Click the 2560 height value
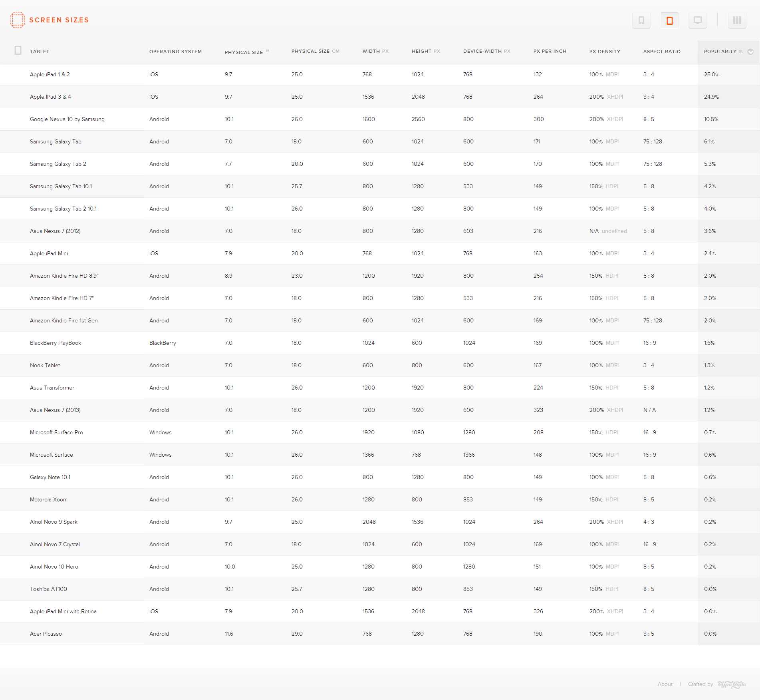 click(x=418, y=119)
